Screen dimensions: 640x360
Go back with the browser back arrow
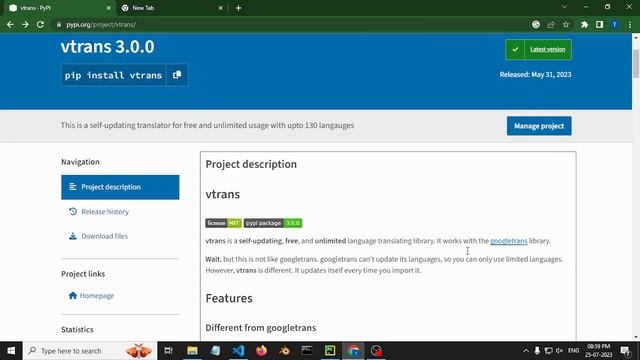pos(10,24)
